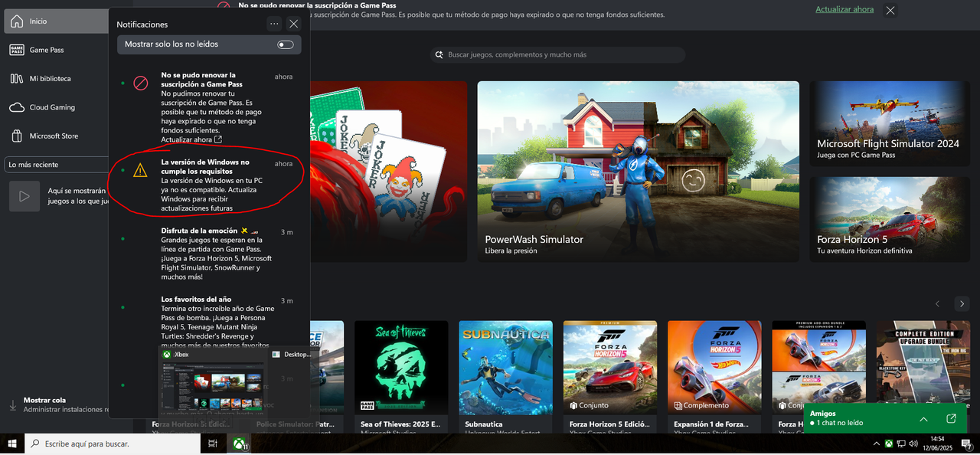Open the Windows Action Center notifications icon

968,444
